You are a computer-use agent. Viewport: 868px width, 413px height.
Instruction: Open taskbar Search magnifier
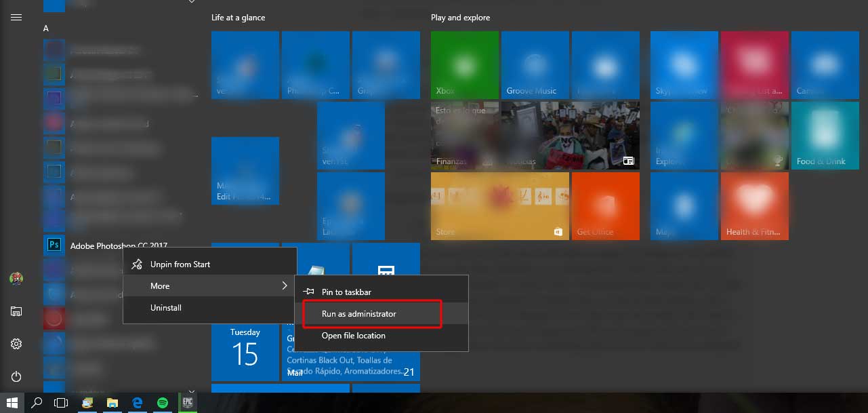pos(37,403)
